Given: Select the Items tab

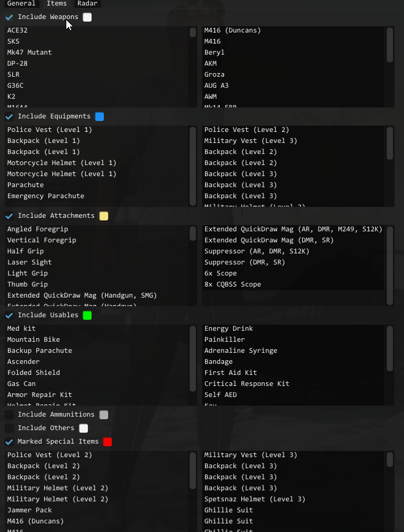Looking at the screenshot, I should coord(56,4).
